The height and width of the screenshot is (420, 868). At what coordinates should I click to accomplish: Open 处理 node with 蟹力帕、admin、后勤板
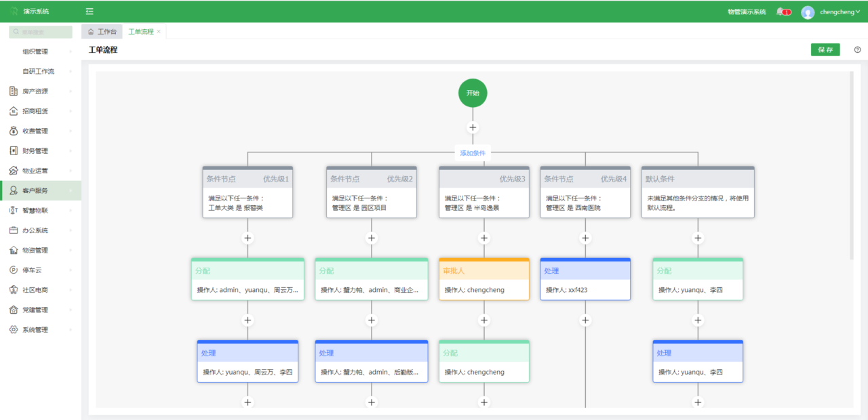[372, 361]
